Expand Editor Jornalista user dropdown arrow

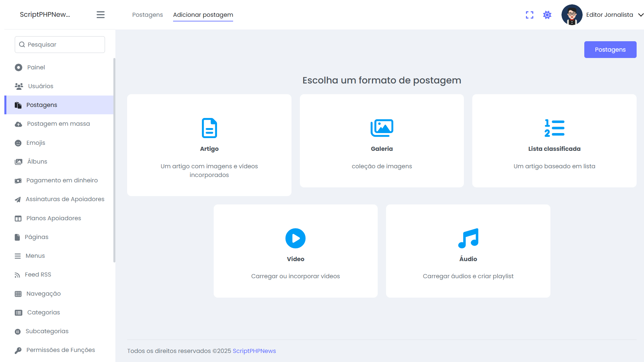pos(640,15)
